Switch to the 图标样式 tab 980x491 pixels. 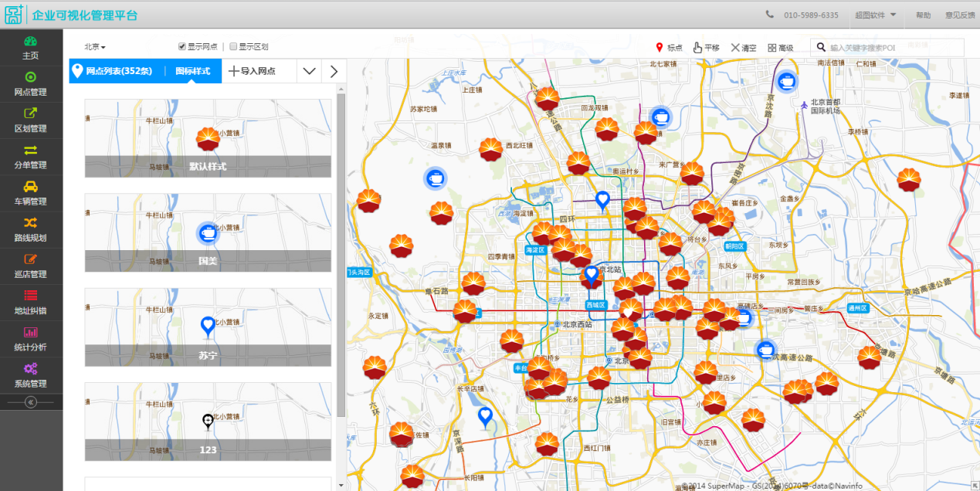[x=193, y=71]
